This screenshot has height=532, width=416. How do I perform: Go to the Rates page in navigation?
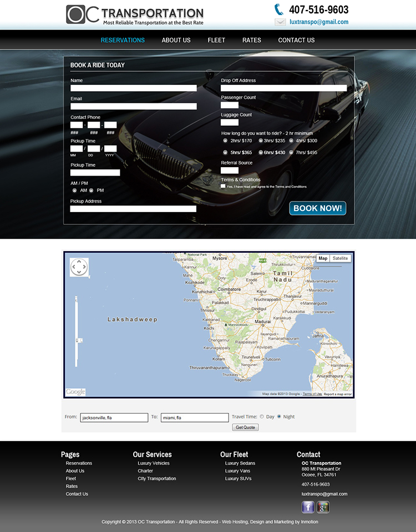pos(251,40)
